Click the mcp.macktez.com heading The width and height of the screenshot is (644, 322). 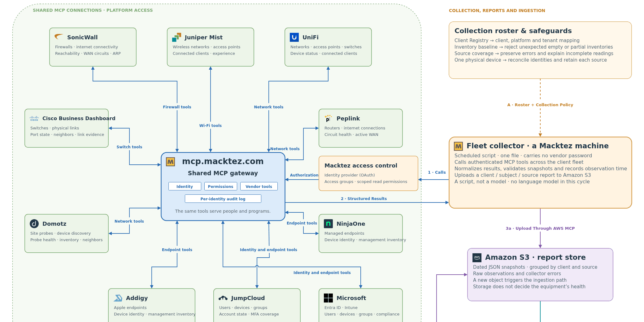coord(223,161)
